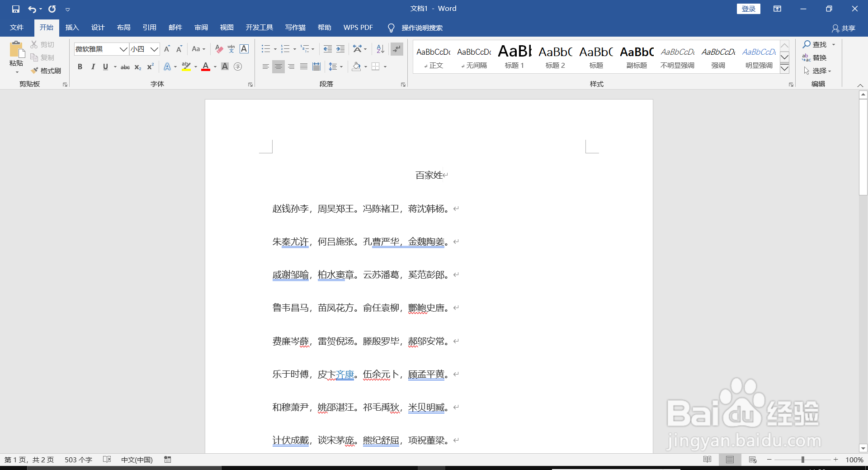Click the Save icon in title bar
868x470 pixels.
click(x=16, y=9)
